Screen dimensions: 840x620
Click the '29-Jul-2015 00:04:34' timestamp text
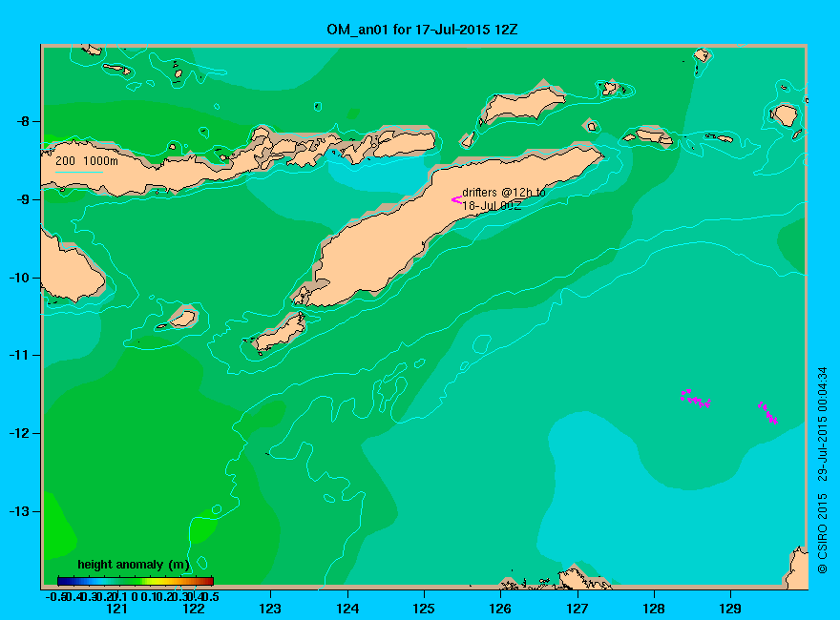tap(822, 424)
